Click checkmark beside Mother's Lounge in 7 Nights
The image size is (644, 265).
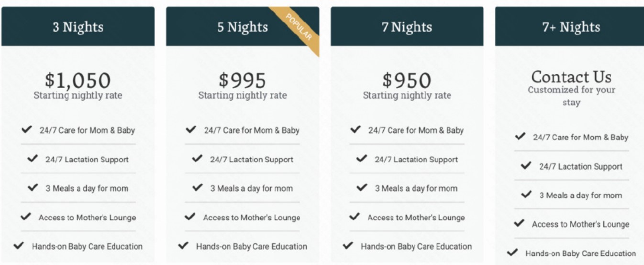[355, 217]
